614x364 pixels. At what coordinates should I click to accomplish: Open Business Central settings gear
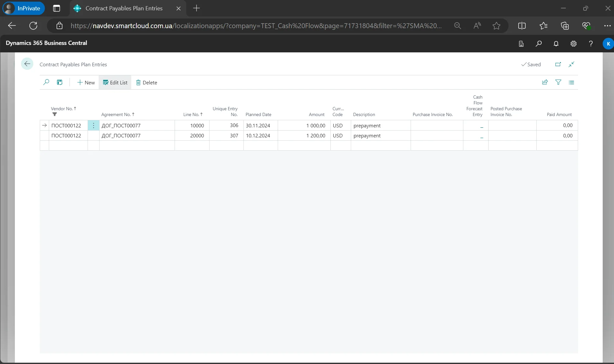pyautogui.click(x=573, y=44)
